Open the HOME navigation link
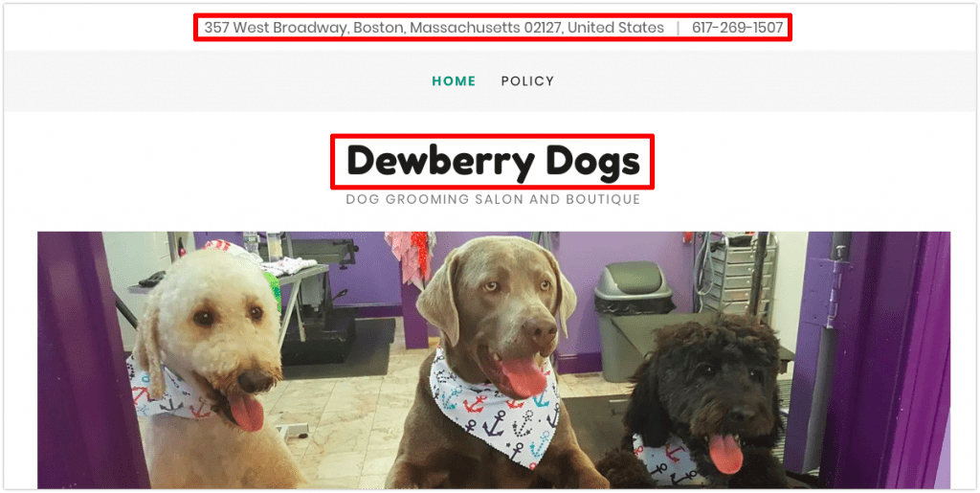This screenshot has width=980, height=493. [x=454, y=81]
